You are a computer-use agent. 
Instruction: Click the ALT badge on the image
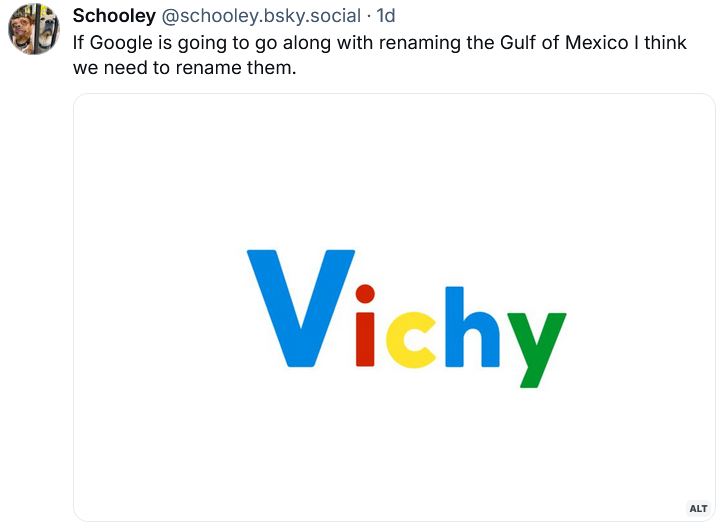pyautogui.click(x=698, y=508)
